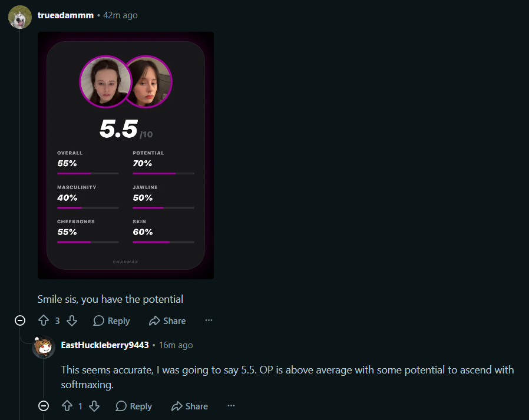Downvote EastHuckleberry9443's reply
Image resolution: width=529 pixels, height=420 pixels.
[x=94, y=406]
